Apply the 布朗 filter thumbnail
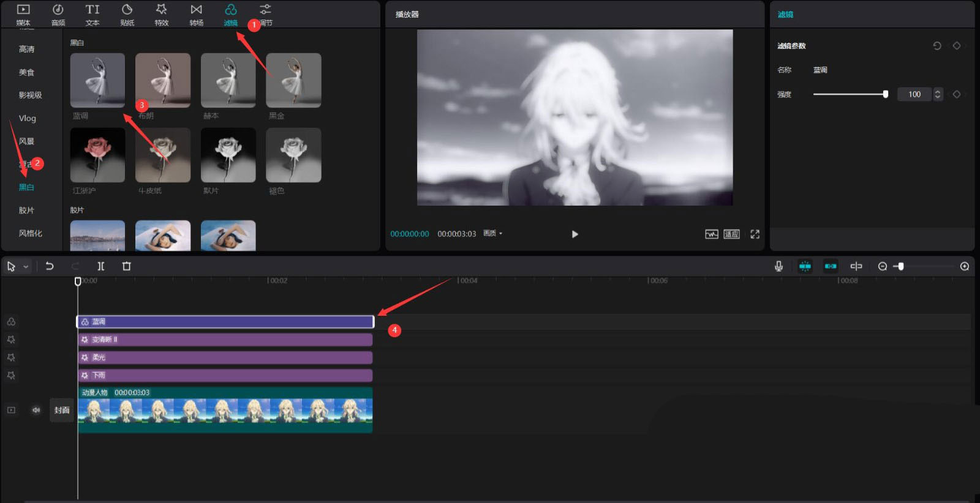The image size is (980, 503). coord(163,80)
